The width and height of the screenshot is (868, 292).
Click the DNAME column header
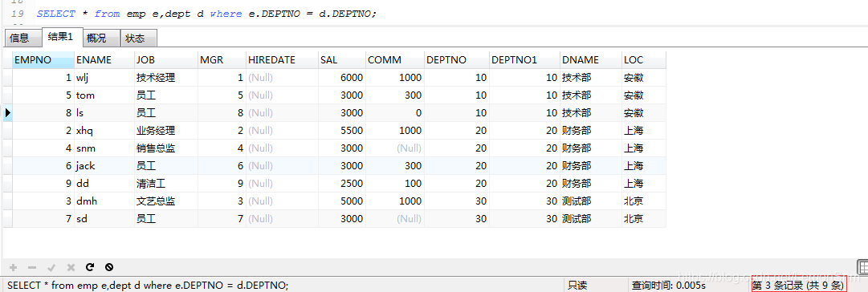[x=590, y=59]
